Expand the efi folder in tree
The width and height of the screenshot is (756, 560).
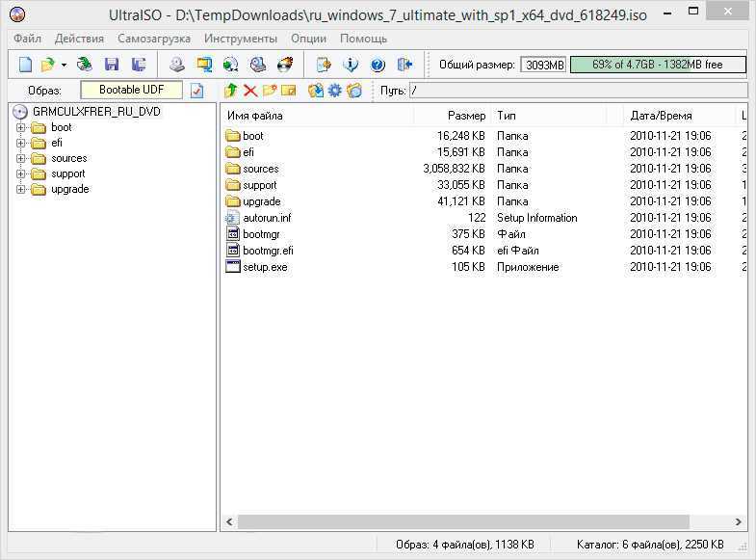(x=21, y=144)
